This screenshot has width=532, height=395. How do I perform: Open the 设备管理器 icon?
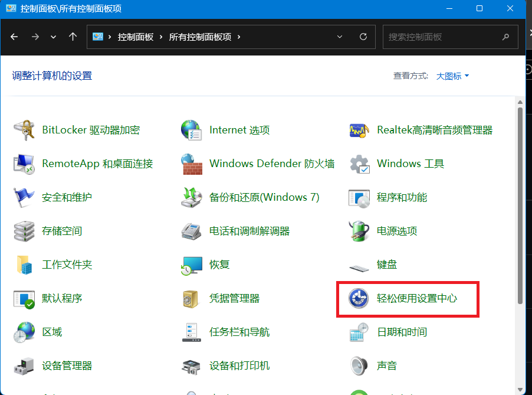[x=24, y=366]
